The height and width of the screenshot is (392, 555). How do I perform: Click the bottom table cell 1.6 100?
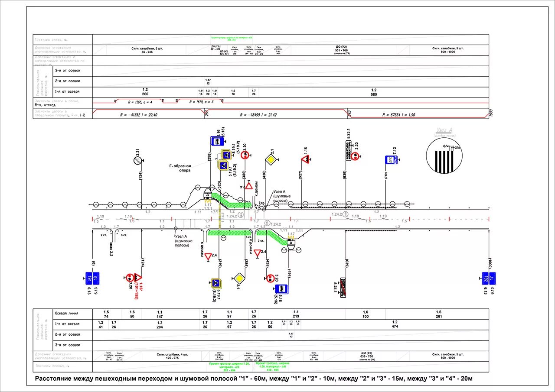366,314
